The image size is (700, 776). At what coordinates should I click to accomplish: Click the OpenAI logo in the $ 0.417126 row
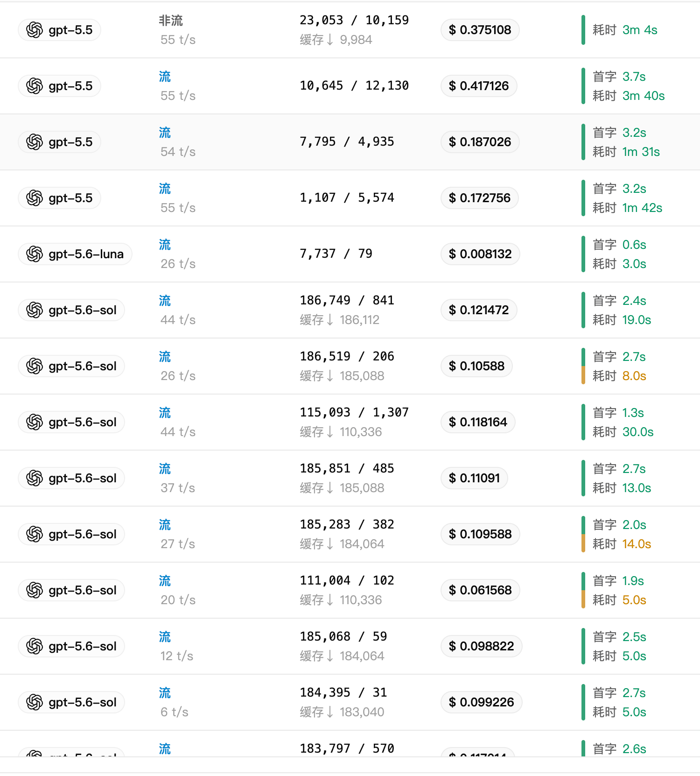[x=35, y=86]
